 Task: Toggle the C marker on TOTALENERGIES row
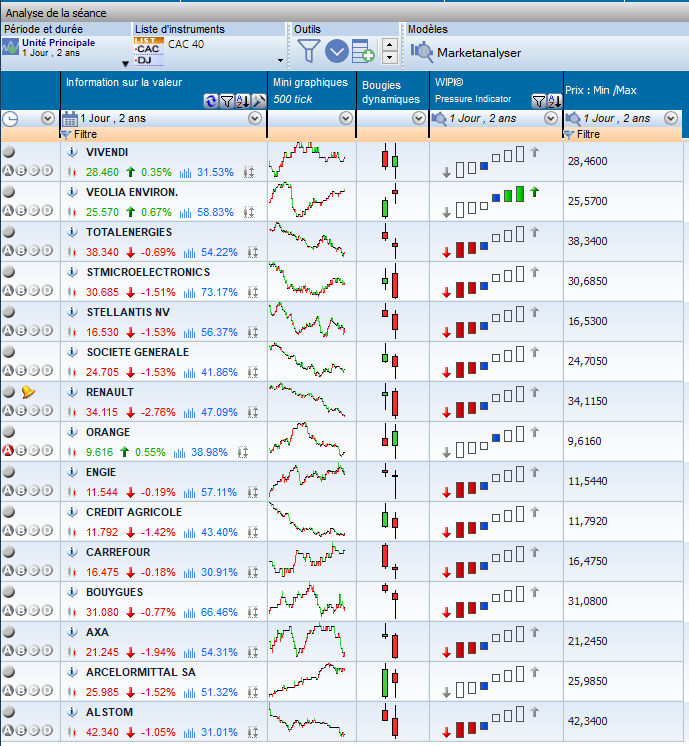coord(34,250)
